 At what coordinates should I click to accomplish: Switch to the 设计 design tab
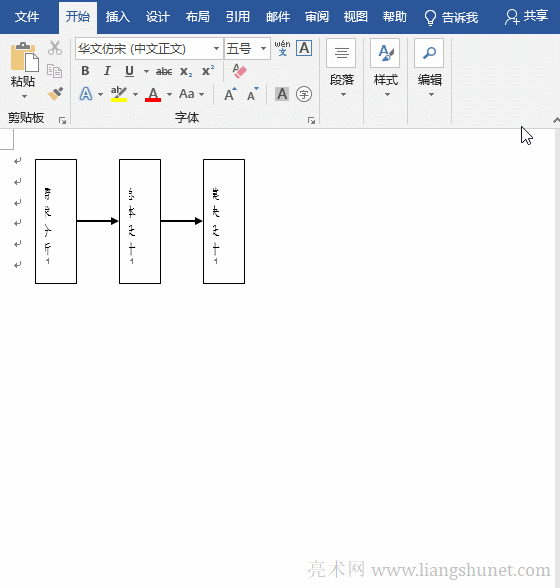(158, 17)
